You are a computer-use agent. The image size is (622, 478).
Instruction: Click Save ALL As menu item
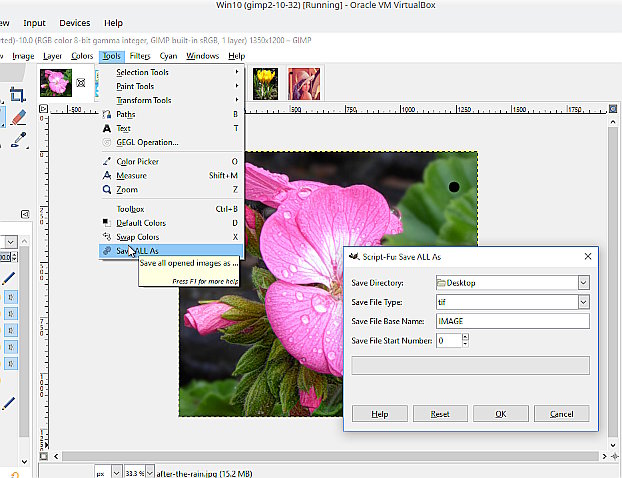click(x=137, y=250)
